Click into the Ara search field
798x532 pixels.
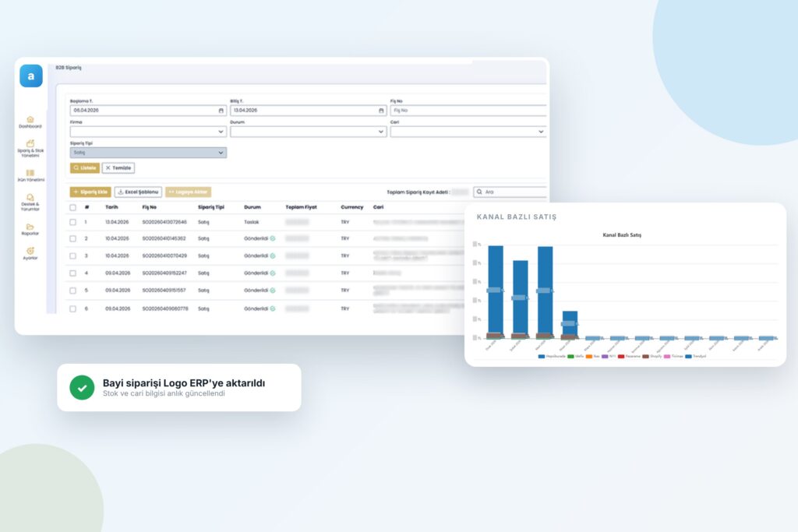pos(510,192)
